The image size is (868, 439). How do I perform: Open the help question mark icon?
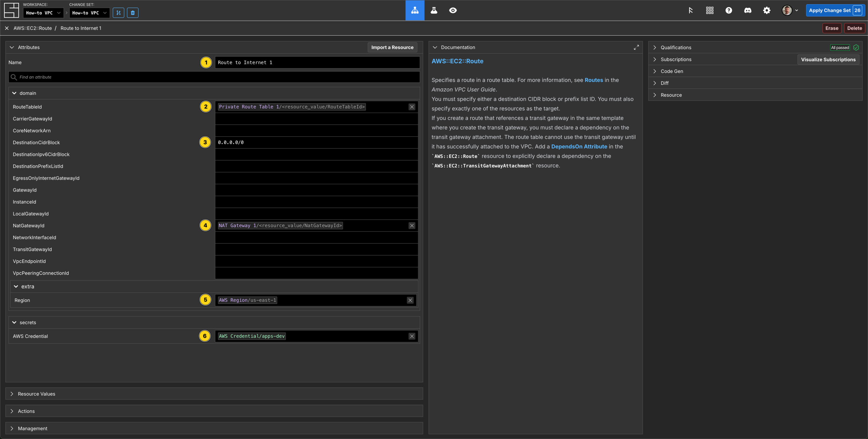coord(729,10)
